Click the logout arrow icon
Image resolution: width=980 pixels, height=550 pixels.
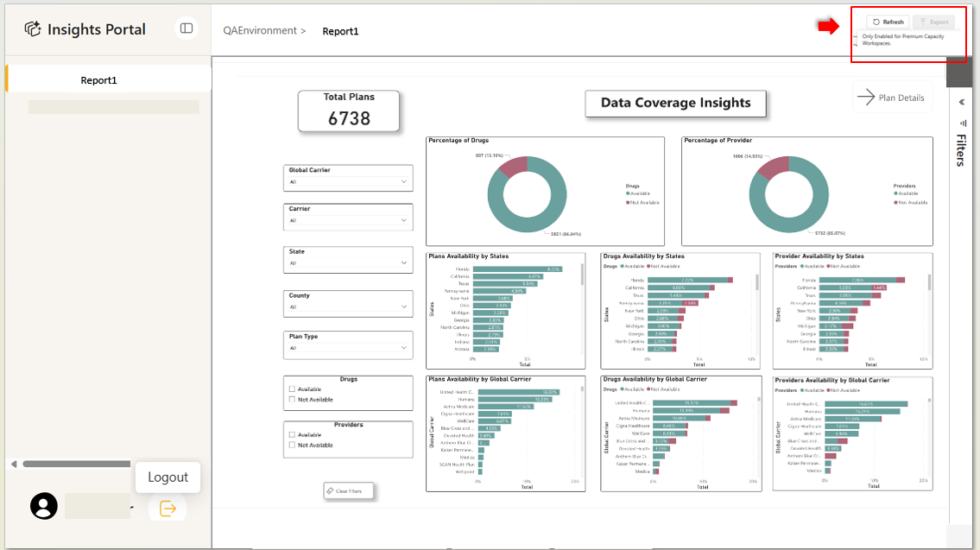click(168, 509)
